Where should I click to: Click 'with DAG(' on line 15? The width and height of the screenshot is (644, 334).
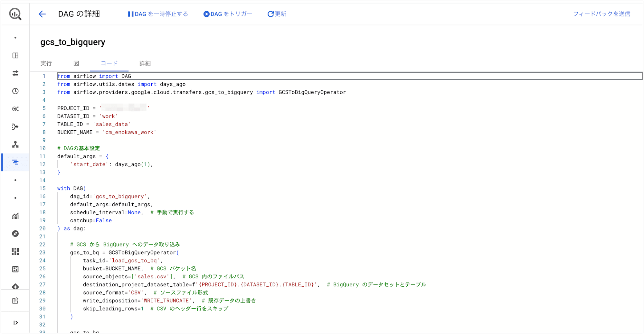tap(71, 189)
